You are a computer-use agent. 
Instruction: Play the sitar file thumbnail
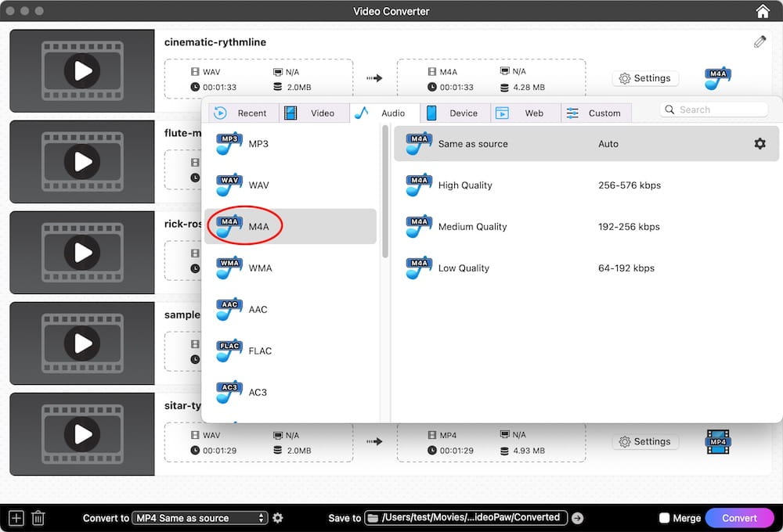click(82, 434)
